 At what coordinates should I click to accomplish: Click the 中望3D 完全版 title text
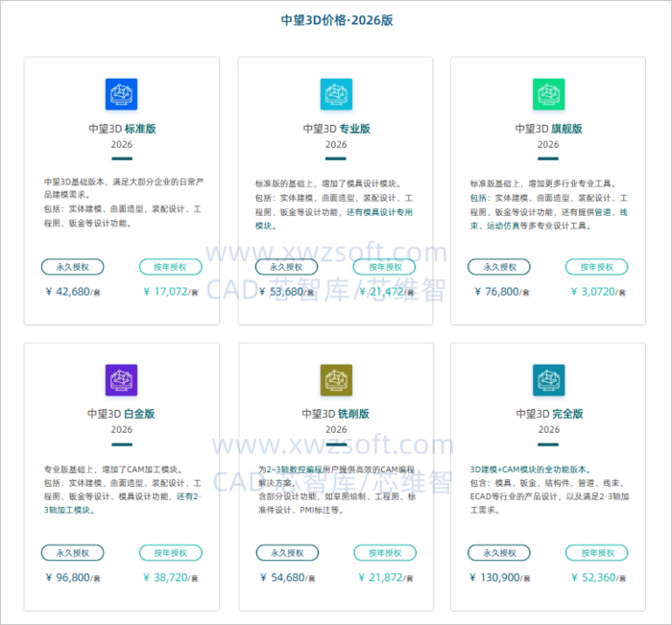[548, 415]
